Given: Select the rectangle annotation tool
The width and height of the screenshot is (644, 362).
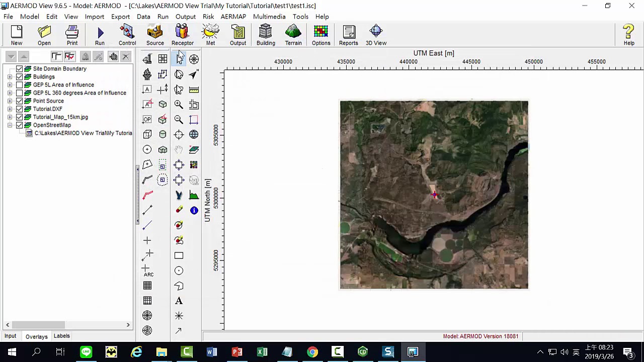Looking at the screenshot, I should point(179,255).
